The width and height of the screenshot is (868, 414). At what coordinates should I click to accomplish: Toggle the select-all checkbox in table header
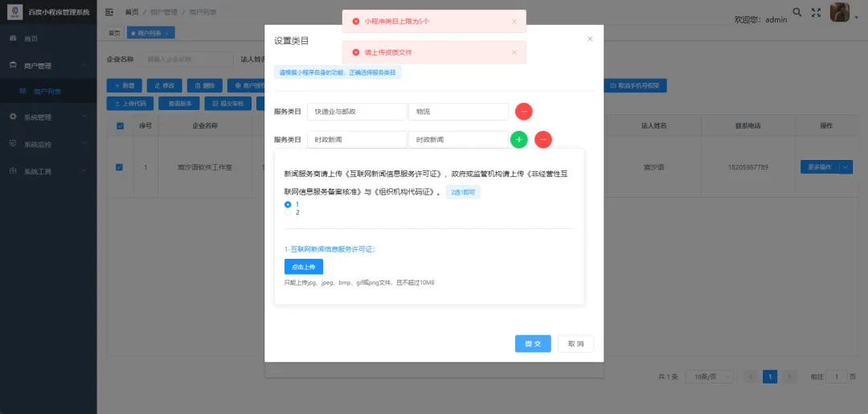(x=120, y=126)
